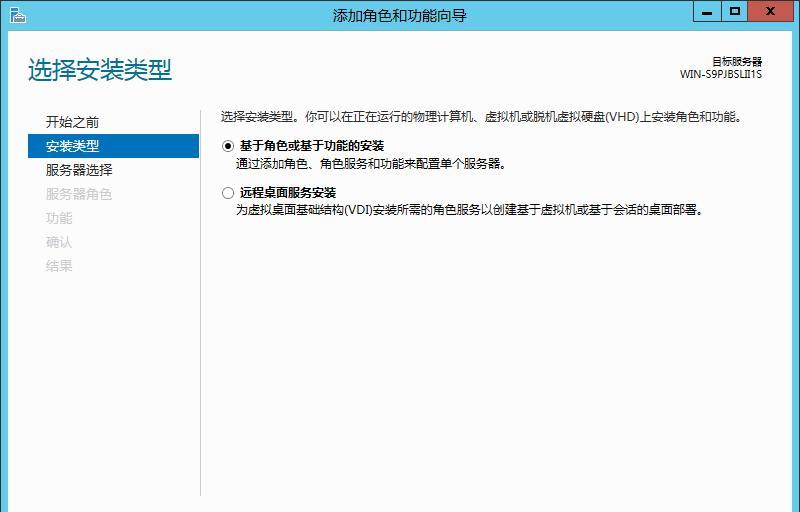Minimize the wizard window
Screen dimensions: 800x512
707,12
